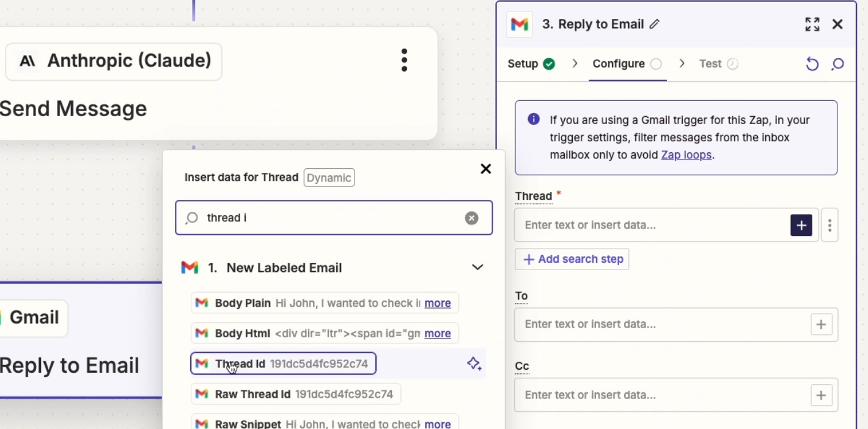Viewport: 868px width, 429px height.
Task: Select the Body Plain data pill
Action: [325, 303]
